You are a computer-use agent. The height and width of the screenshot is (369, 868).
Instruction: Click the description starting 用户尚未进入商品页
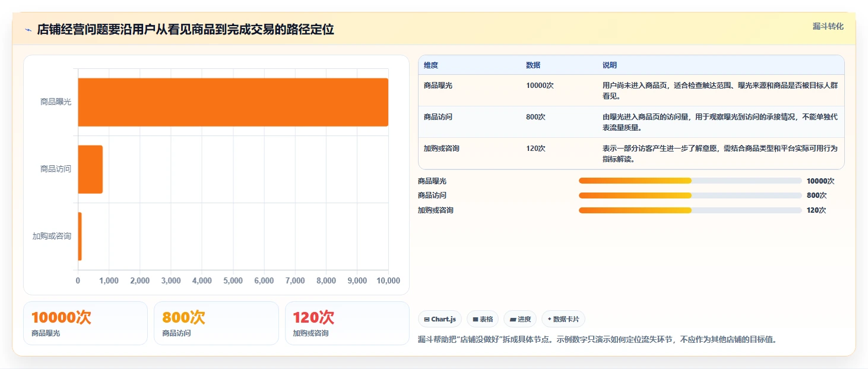[720, 91]
